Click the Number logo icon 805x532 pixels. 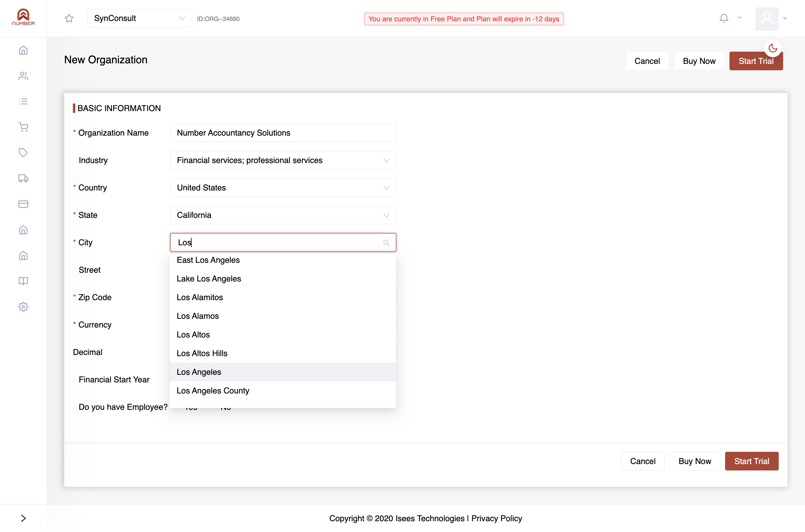[23, 17]
